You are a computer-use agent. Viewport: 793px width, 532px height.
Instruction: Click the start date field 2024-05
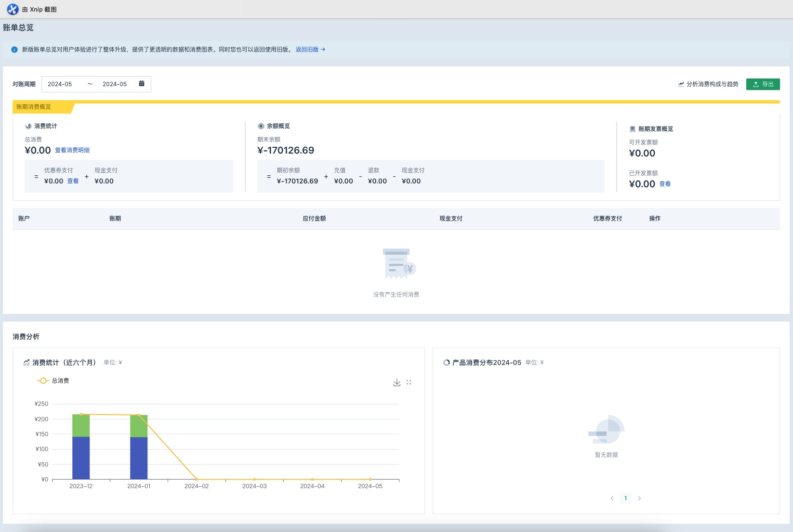(60, 84)
